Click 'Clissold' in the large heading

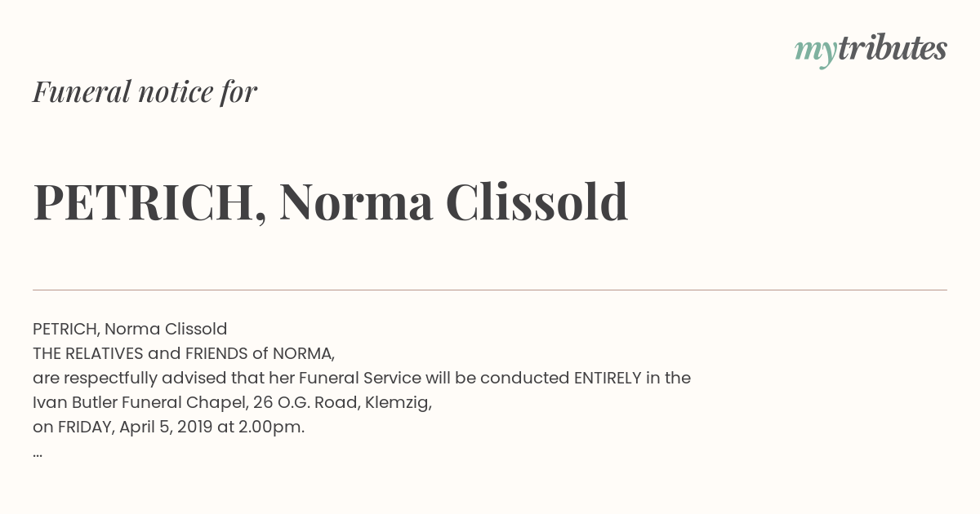(x=537, y=201)
